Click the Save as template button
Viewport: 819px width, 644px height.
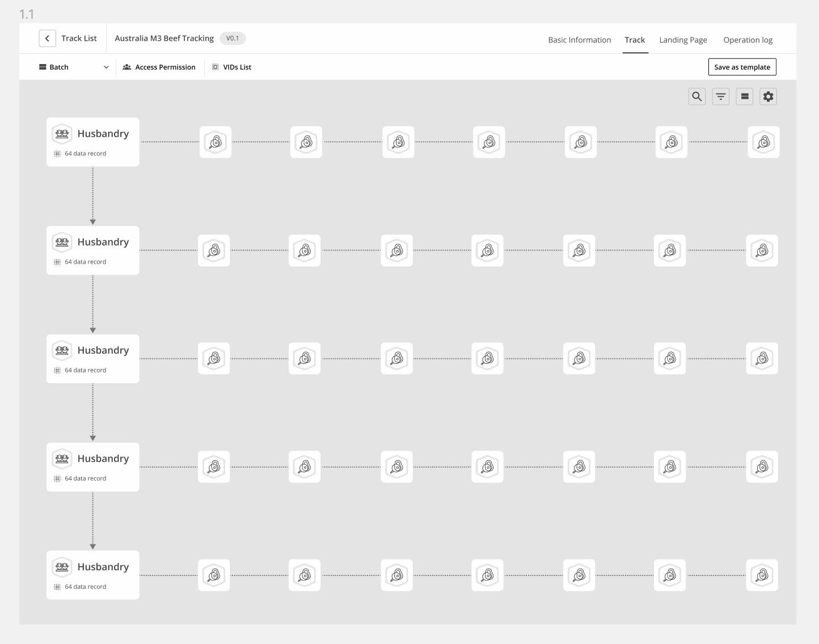pyautogui.click(x=742, y=67)
